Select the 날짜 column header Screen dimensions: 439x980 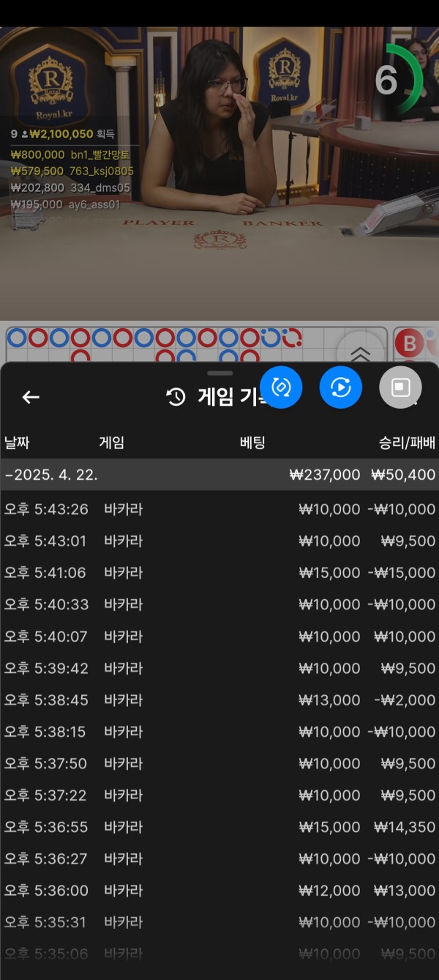coord(17,442)
